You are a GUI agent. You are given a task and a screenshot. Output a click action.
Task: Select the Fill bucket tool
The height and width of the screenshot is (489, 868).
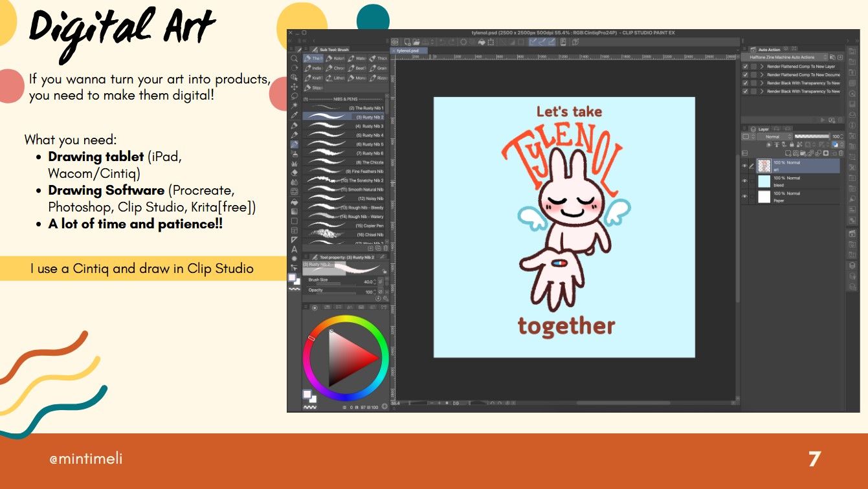pos(295,202)
